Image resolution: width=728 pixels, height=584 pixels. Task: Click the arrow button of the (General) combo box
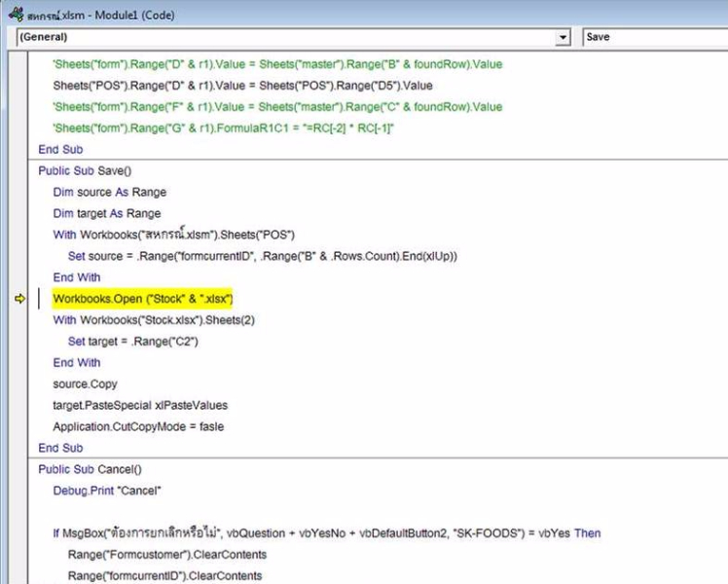pyautogui.click(x=563, y=37)
